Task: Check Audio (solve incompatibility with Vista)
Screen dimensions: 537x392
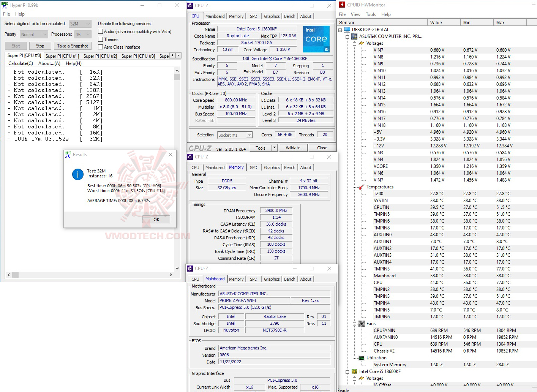Action: (x=101, y=31)
